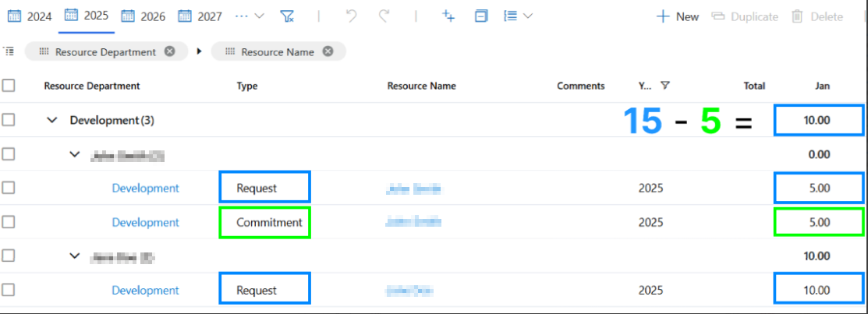Viewport: 868px width, 314px height.
Task: Click the Comments column header
Action: tap(581, 86)
